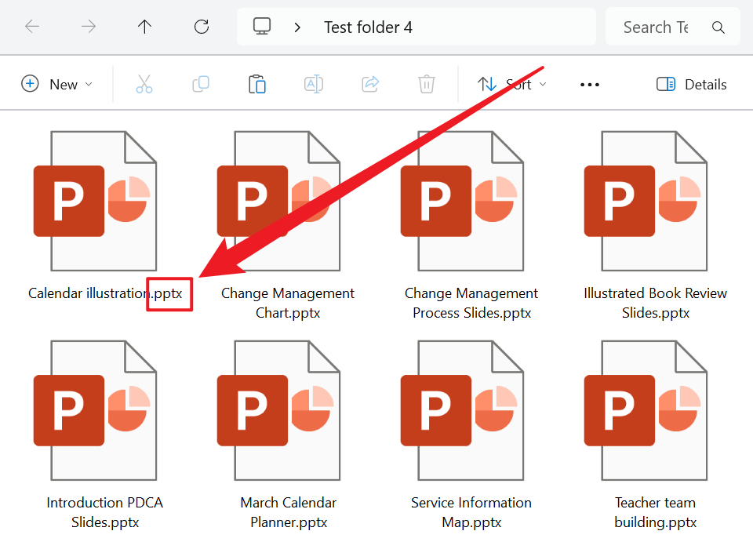Click the Back navigation arrow

32,27
